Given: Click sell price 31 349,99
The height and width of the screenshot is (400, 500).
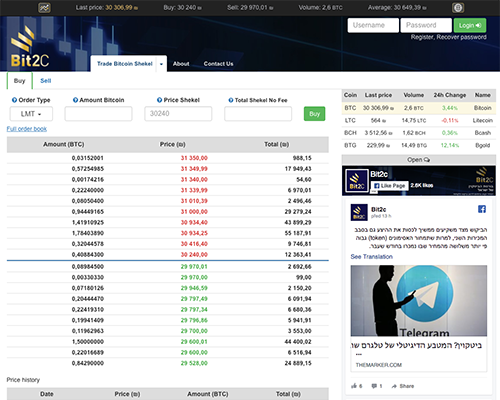Looking at the screenshot, I should tap(194, 169).
